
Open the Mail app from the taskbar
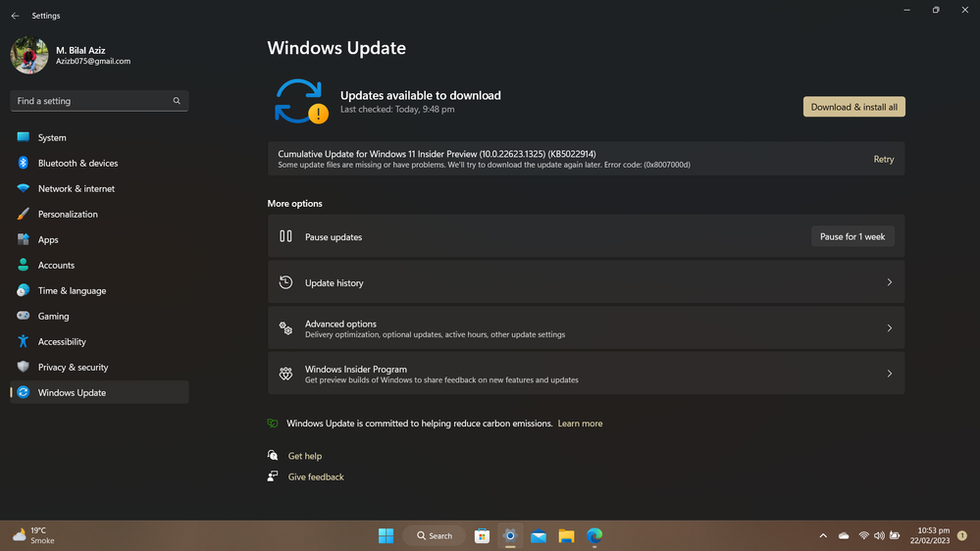[x=539, y=535]
